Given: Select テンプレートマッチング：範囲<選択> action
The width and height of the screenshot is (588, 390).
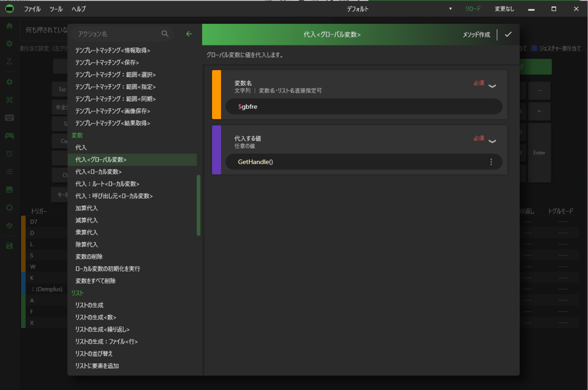Looking at the screenshot, I should point(132,74).
